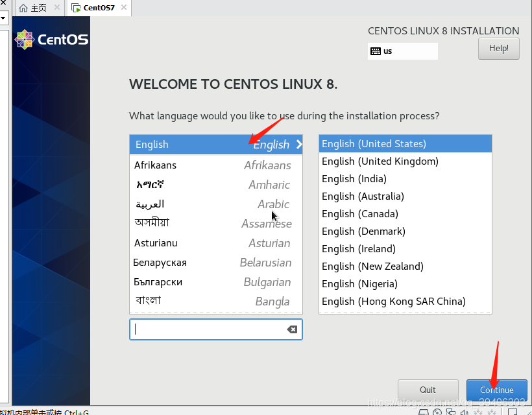Select English in the language list
This screenshot has width=532, height=415.
(216, 145)
